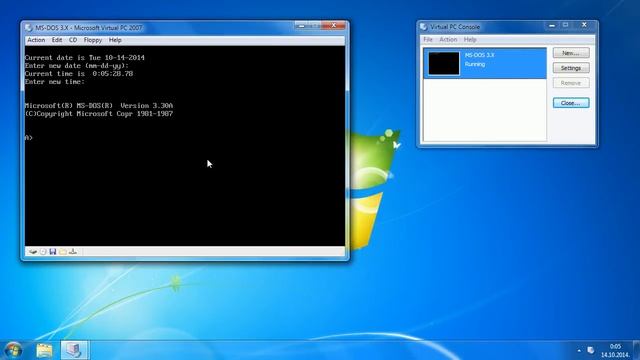Click the 'Enter new time:' line
Image resolution: width=640 pixels, height=360 pixels.
point(55,82)
